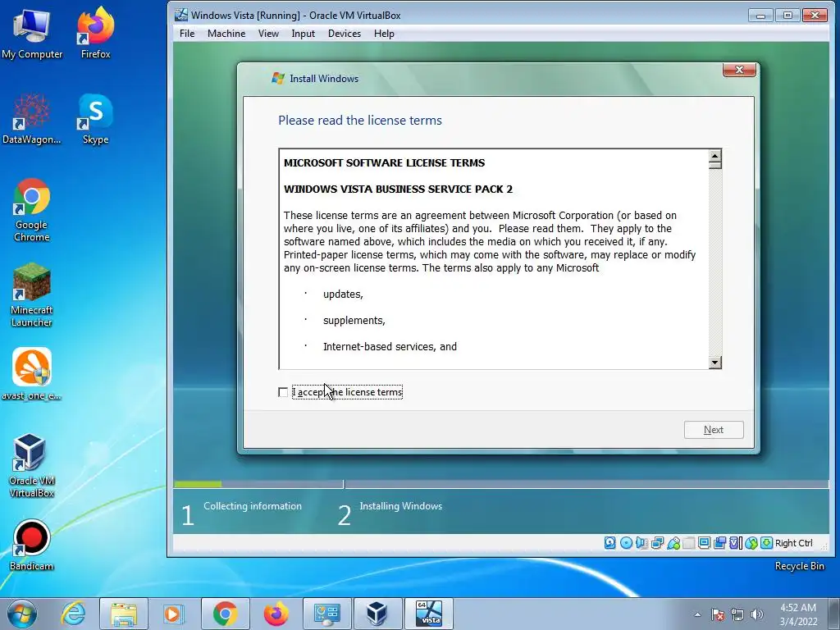Open Windows Explorer from the taskbar

point(123,614)
